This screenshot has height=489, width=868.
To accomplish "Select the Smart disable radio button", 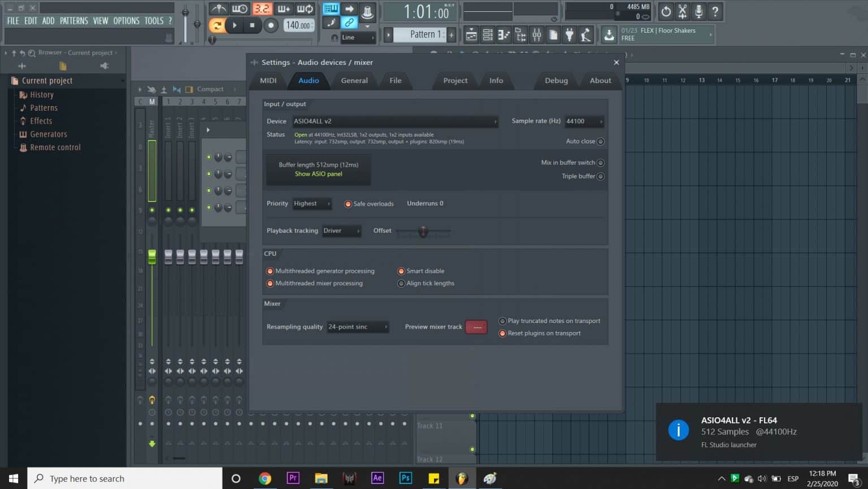I will point(401,271).
